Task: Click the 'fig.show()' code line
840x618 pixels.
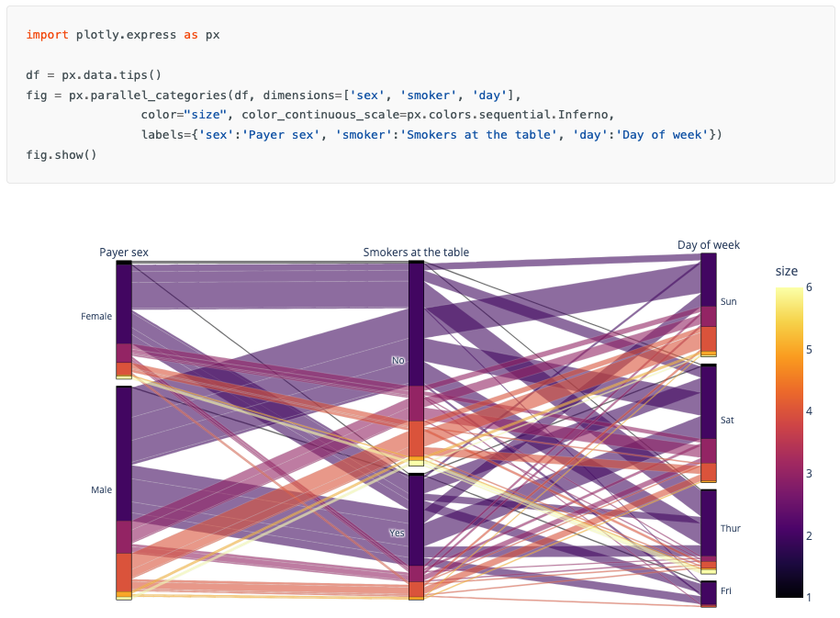Action: point(62,154)
